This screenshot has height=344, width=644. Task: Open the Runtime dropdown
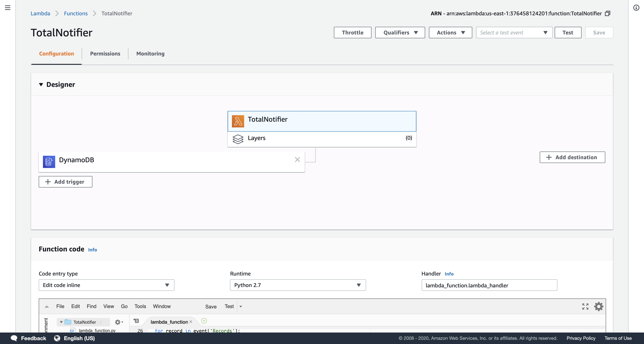297,285
